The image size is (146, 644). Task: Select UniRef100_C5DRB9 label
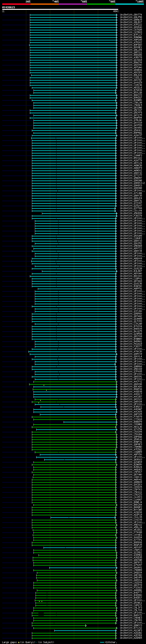[131, 570]
